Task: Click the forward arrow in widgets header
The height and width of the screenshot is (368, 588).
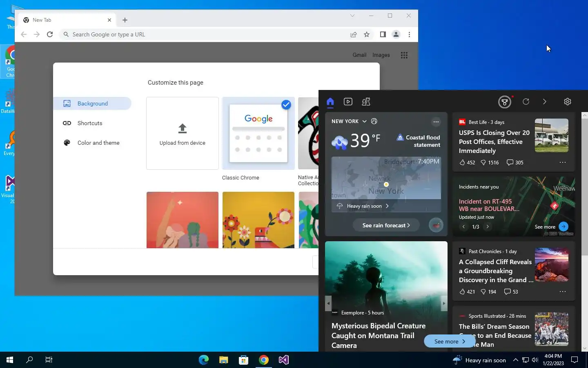Action: [x=544, y=101]
